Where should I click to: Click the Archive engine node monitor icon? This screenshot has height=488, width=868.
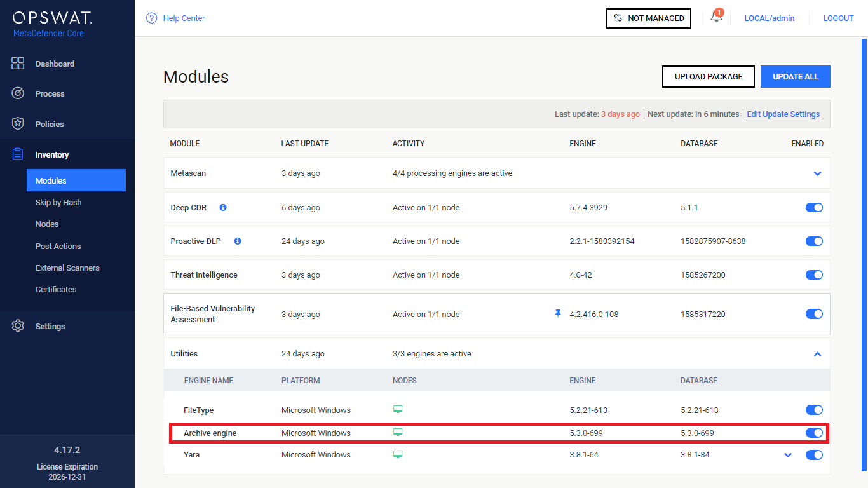point(398,432)
